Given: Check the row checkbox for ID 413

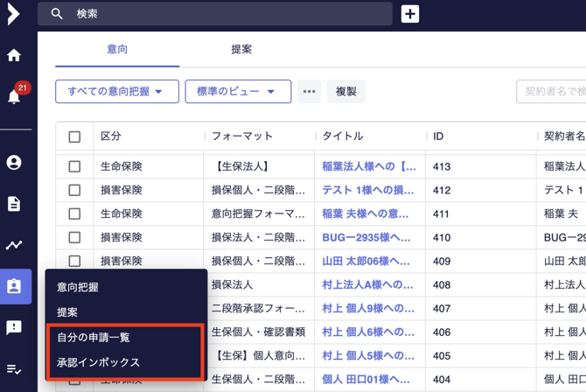Looking at the screenshot, I should coord(74,166).
